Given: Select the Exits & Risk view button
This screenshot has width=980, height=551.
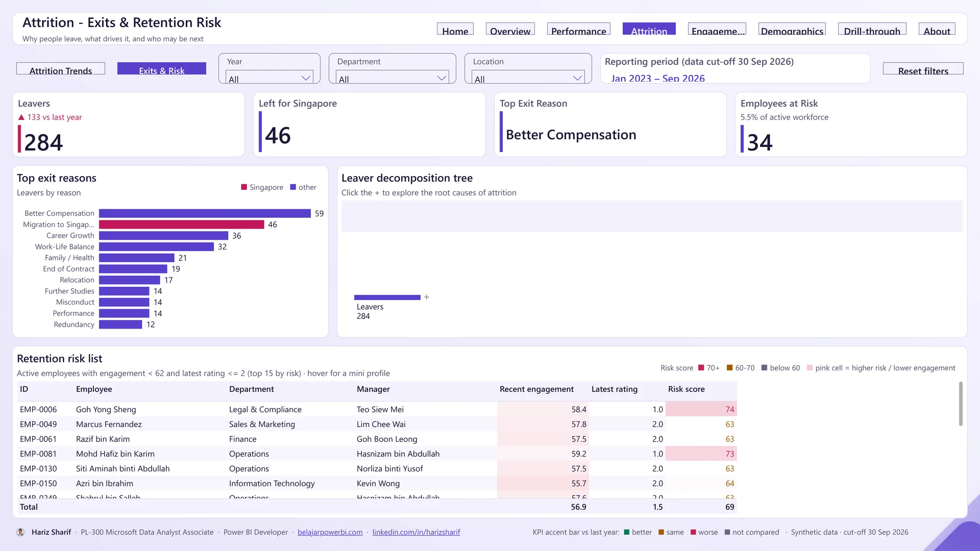Looking at the screenshot, I should [x=162, y=69].
